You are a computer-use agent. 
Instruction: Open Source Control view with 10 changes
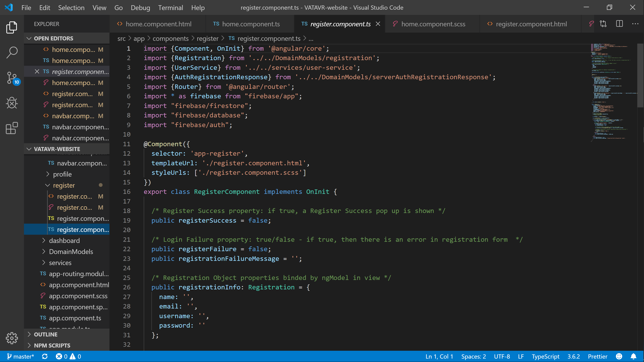pyautogui.click(x=12, y=78)
